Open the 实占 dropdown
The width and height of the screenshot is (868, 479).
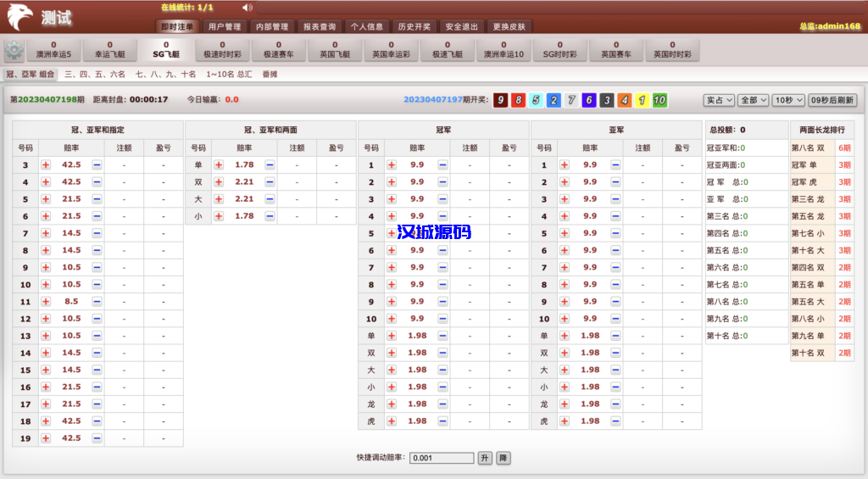tap(719, 100)
